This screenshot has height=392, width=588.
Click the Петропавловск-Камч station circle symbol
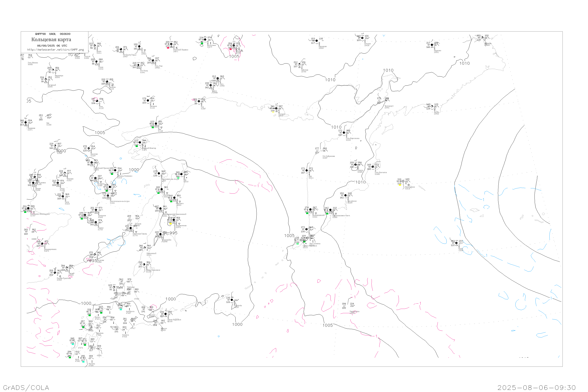330,210
